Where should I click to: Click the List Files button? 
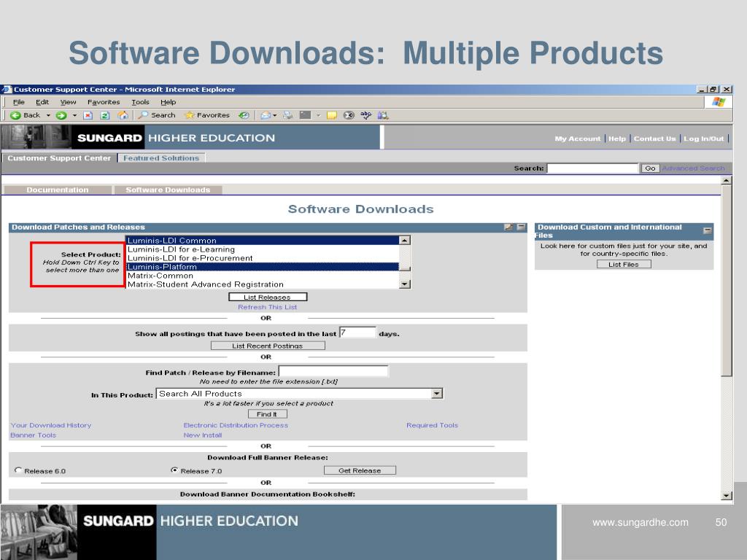tap(624, 264)
